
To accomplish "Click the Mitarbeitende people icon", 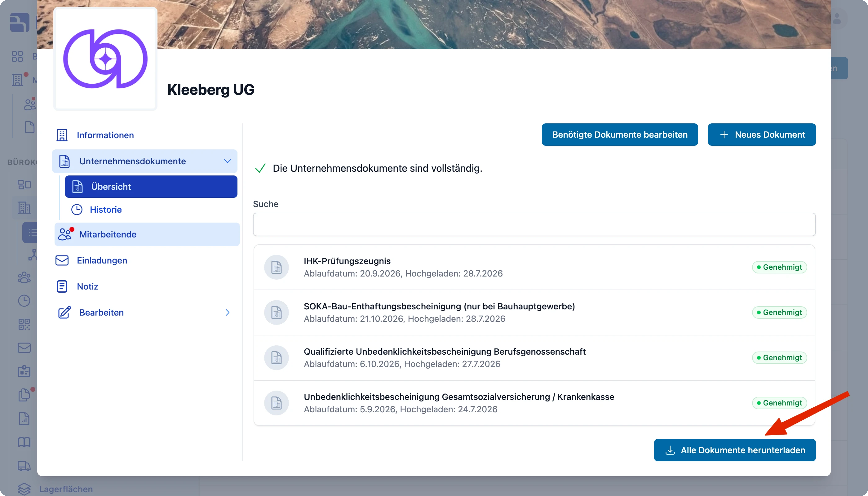I will [x=65, y=234].
